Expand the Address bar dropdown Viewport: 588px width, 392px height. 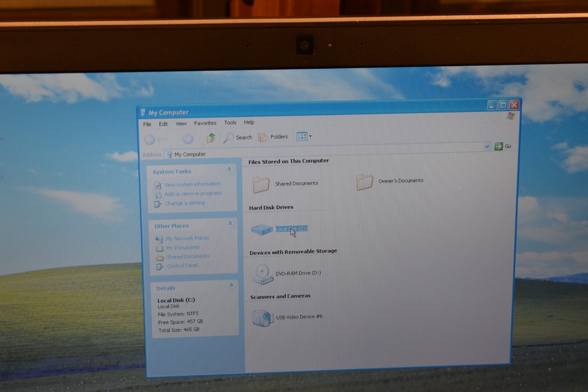point(487,147)
